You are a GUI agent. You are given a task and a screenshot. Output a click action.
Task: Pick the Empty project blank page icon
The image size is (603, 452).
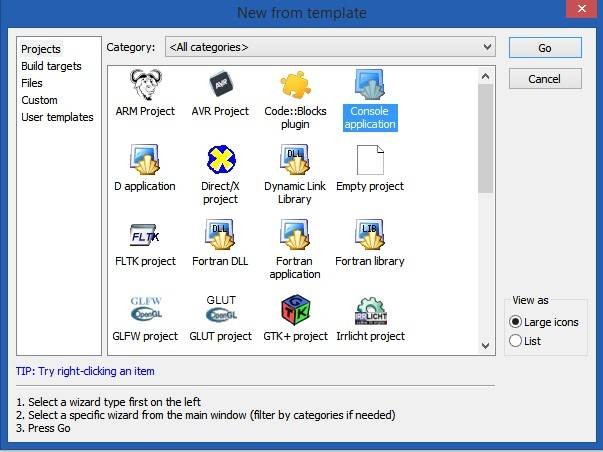370,160
